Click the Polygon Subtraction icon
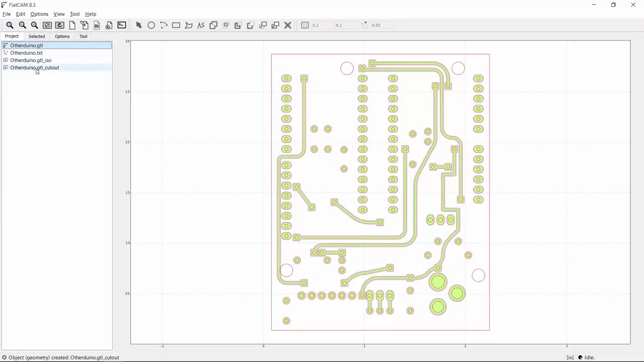644x362 pixels. coord(238,25)
